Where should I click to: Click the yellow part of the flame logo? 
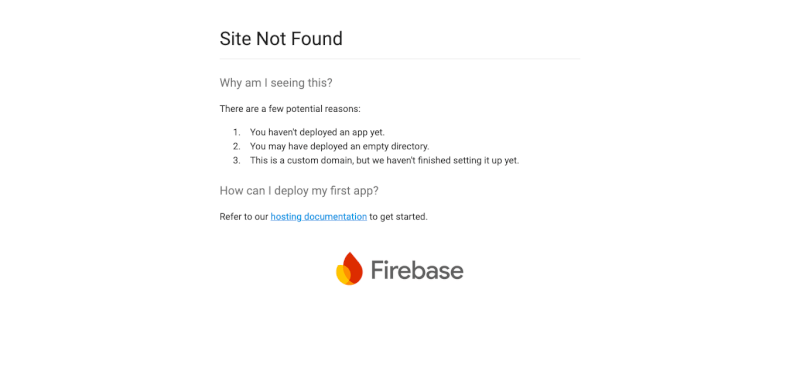[x=342, y=276]
